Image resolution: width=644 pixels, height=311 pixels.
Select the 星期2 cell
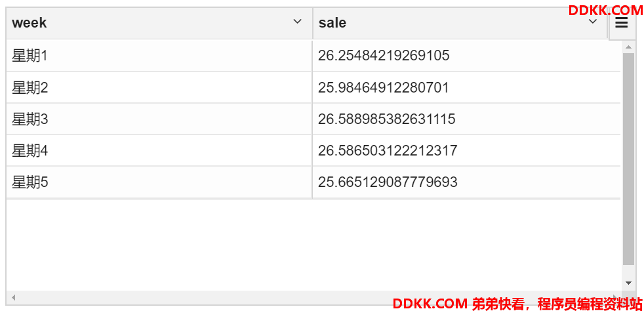pos(159,87)
